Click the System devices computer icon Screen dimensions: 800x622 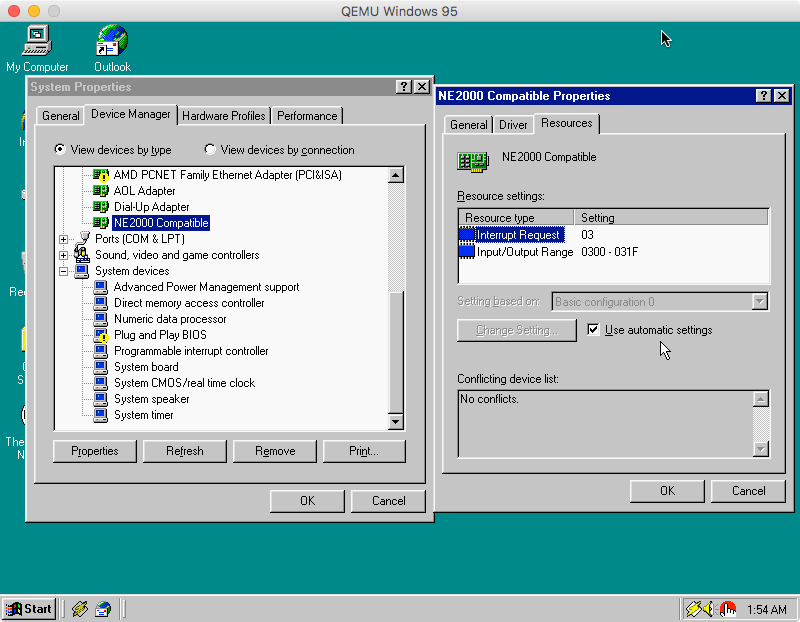[x=82, y=271]
